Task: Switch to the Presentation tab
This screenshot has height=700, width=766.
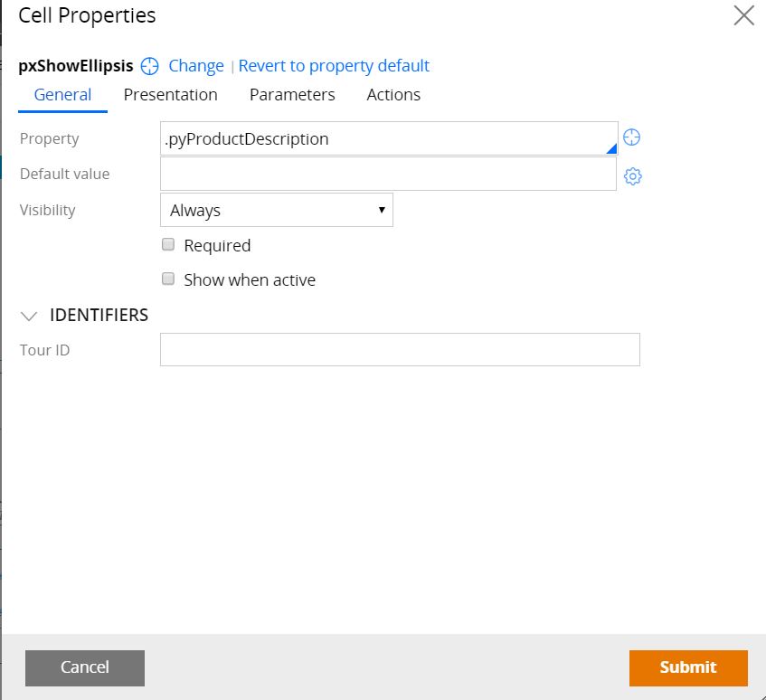Action: pyautogui.click(x=171, y=95)
